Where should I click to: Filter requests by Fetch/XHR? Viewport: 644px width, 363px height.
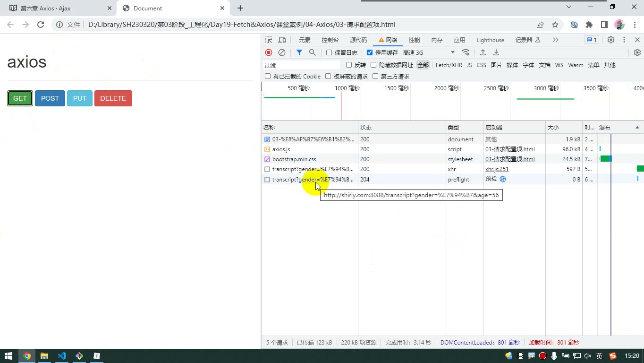[449, 65]
